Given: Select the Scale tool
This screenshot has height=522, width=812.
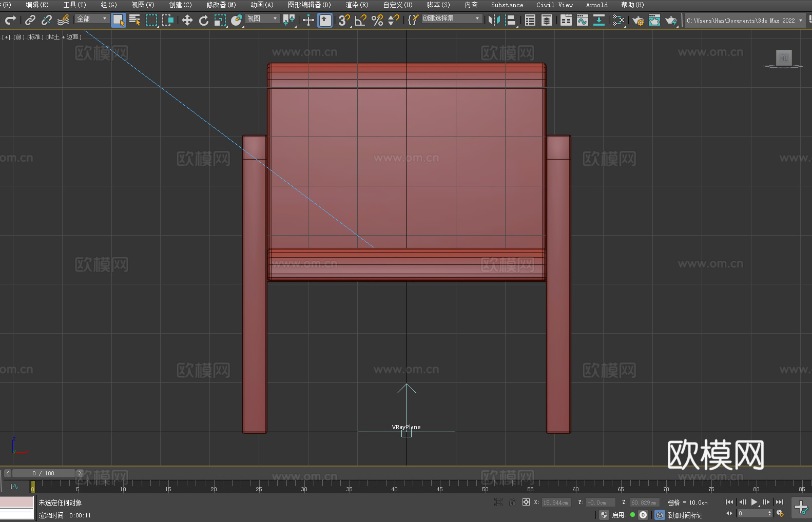Looking at the screenshot, I should pos(220,20).
